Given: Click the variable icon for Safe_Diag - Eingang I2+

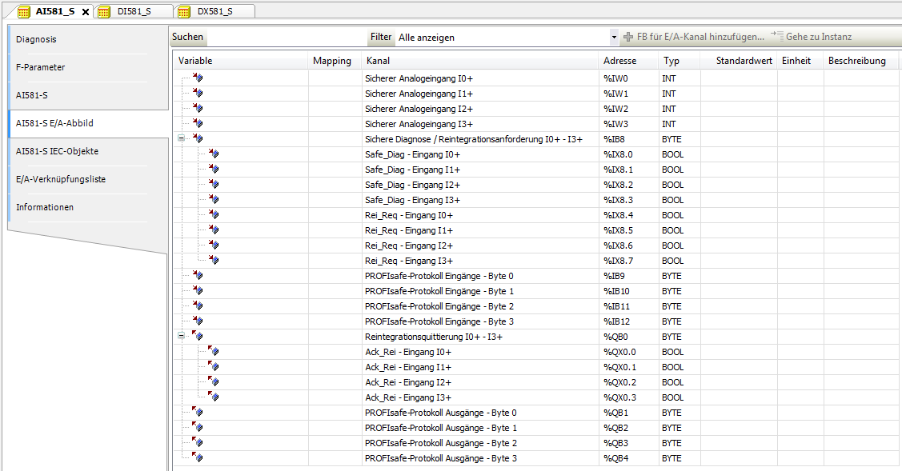Looking at the screenshot, I should tap(213, 184).
